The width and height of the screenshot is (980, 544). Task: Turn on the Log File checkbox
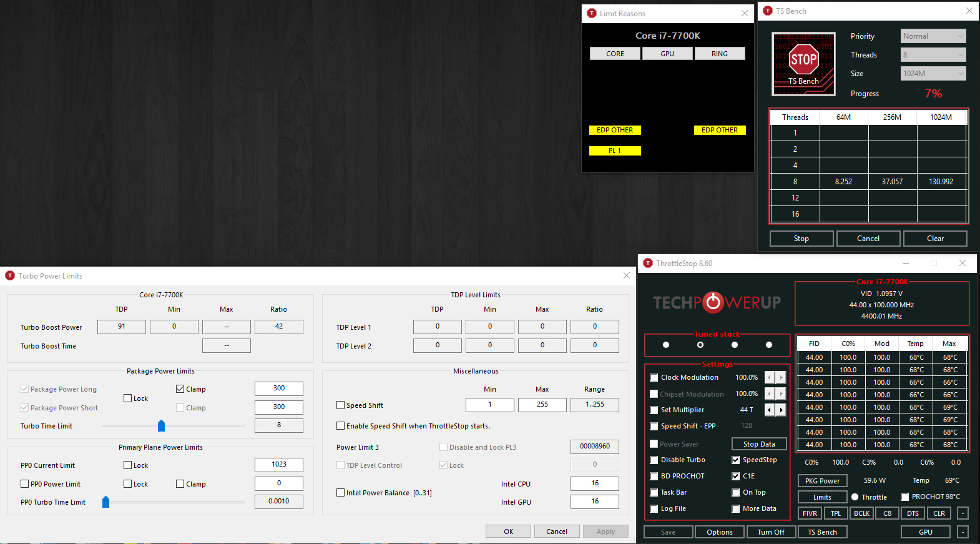(654, 508)
